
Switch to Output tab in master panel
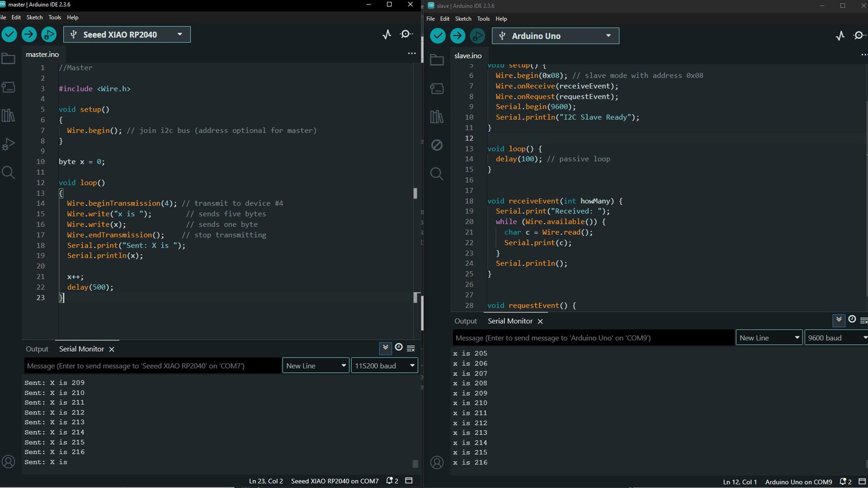point(37,349)
